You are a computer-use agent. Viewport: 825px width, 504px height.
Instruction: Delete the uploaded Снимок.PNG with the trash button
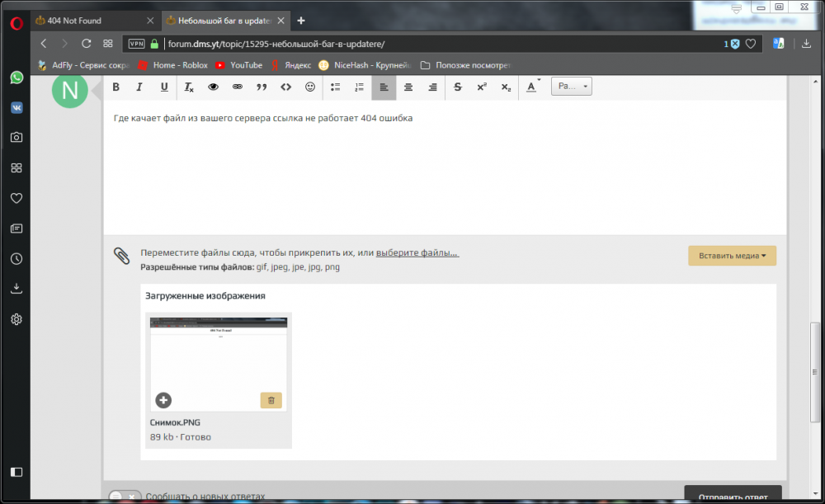click(271, 400)
